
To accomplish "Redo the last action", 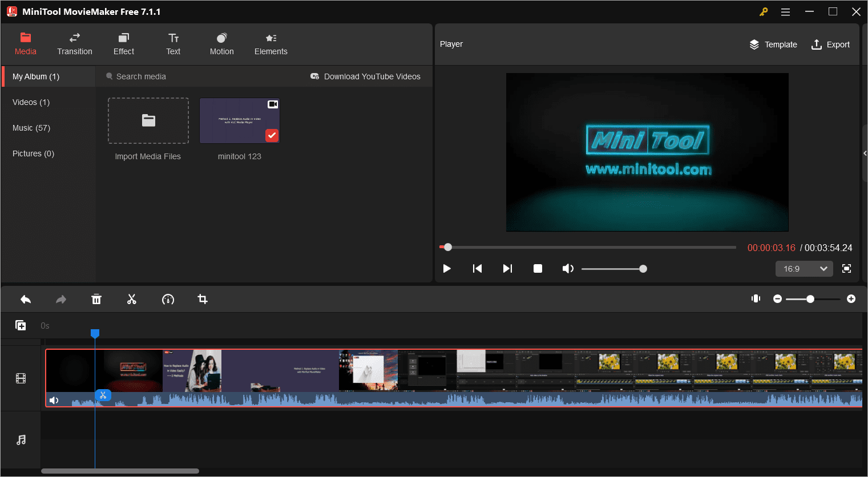I will (61, 299).
